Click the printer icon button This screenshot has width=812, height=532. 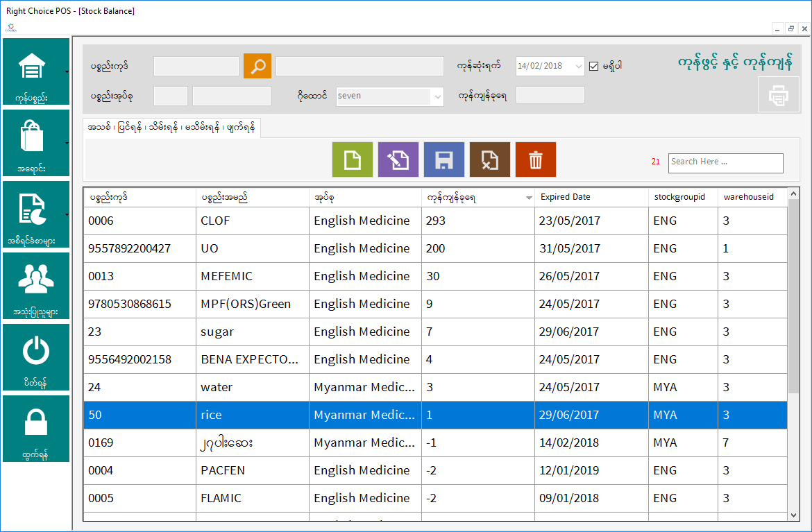(x=779, y=95)
